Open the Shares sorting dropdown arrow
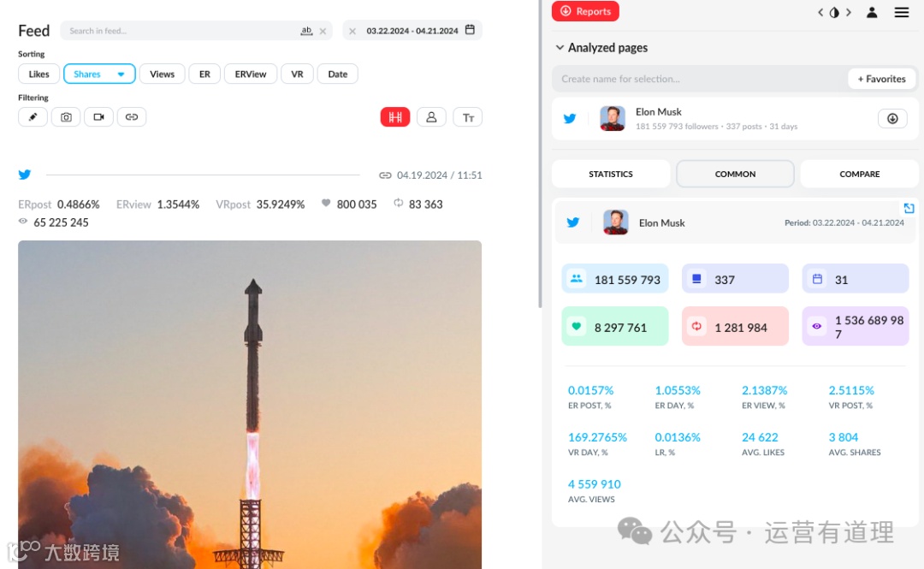Viewport: 924px width, 569px height. (x=121, y=74)
